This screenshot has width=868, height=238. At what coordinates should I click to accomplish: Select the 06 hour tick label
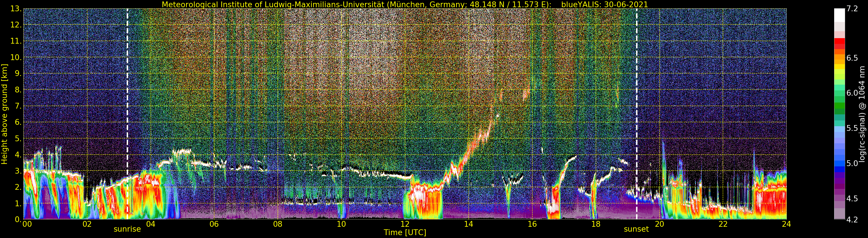pos(214,224)
